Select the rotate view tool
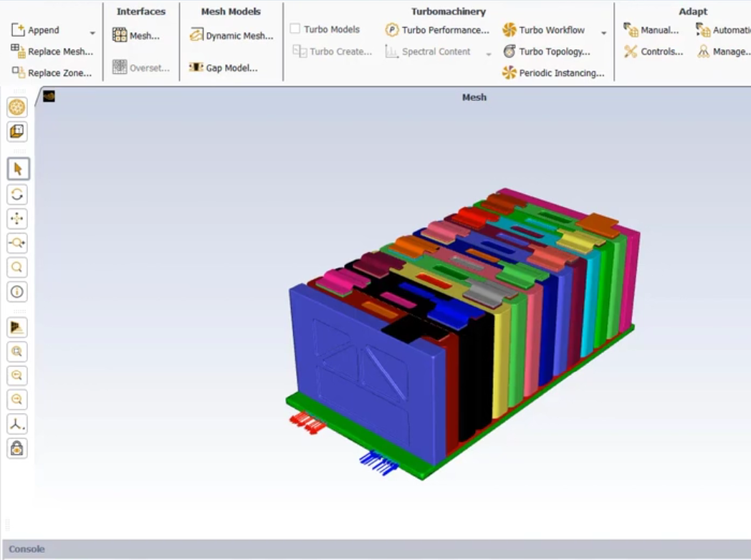 (17, 194)
